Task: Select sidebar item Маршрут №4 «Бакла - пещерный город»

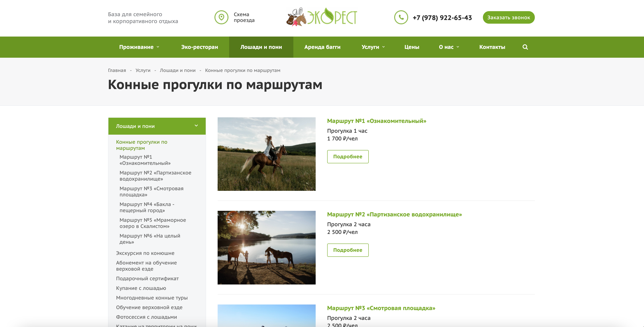Action: [x=147, y=207]
